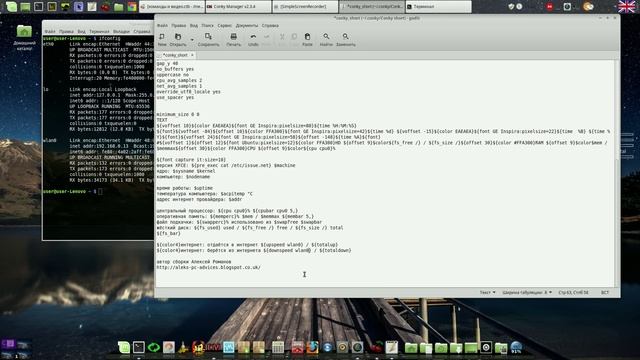Screen dimensions: 640x360
Task: Click the Print icon in gedit toolbar
Action: click(233, 37)
